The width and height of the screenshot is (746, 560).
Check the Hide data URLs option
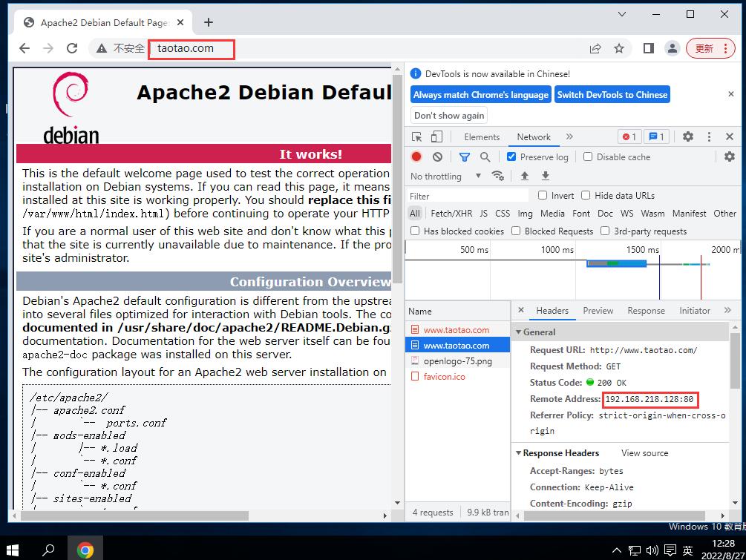pos(586,195)
